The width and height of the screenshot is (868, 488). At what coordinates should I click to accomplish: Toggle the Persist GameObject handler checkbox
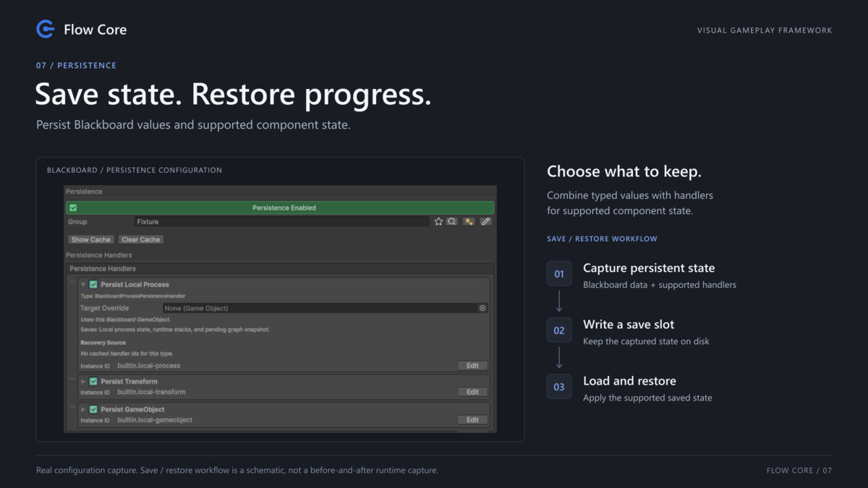pos(93,409)
